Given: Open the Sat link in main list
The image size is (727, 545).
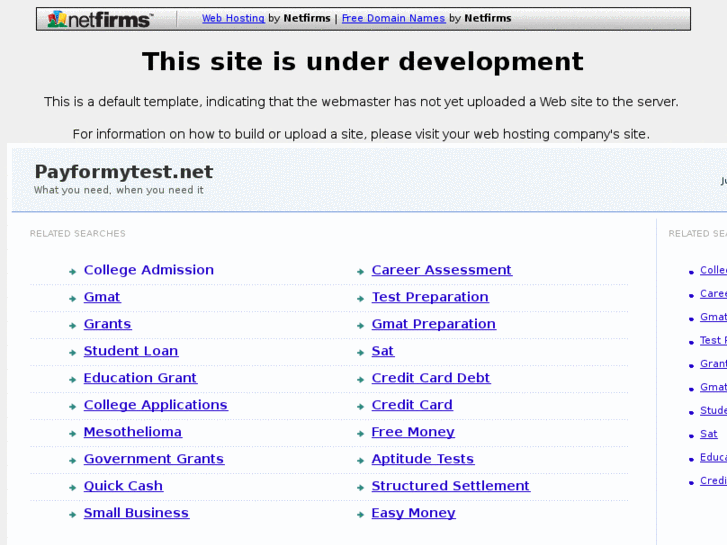Looking at the screenshot, I should click(383, 351).
